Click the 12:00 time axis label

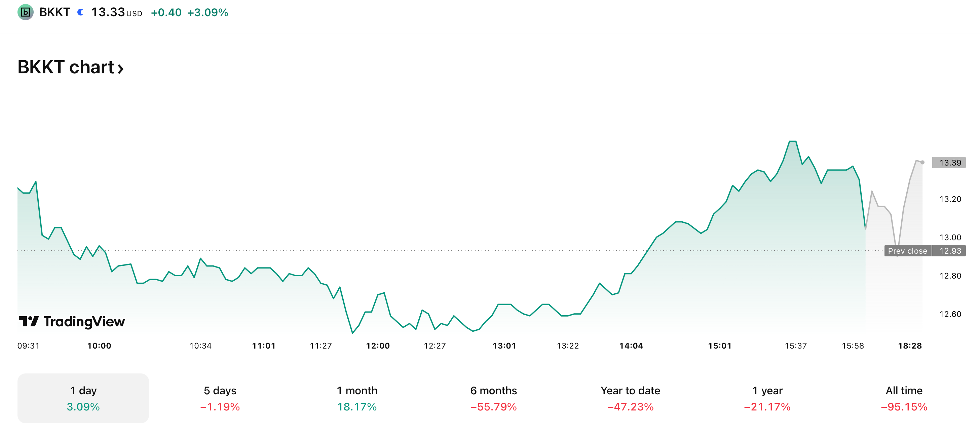click(x=378, y=346)
